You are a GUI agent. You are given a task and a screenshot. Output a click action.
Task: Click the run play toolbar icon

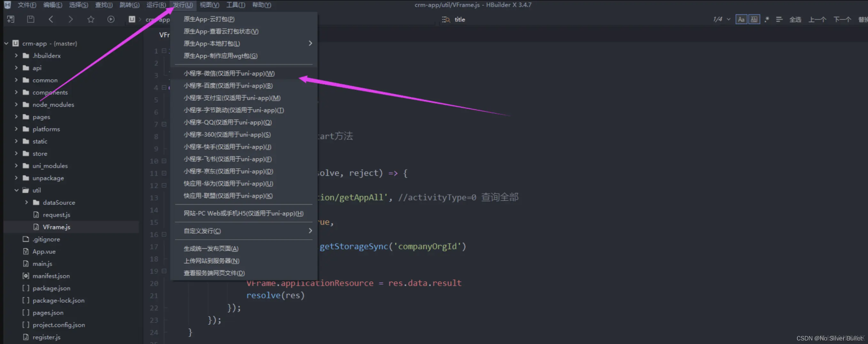pyautogui.click(x=111, y=19)
